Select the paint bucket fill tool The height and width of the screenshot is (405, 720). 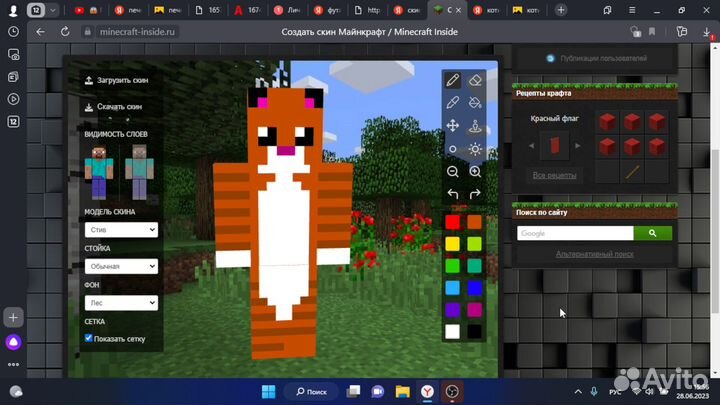[x=475, y=102]
